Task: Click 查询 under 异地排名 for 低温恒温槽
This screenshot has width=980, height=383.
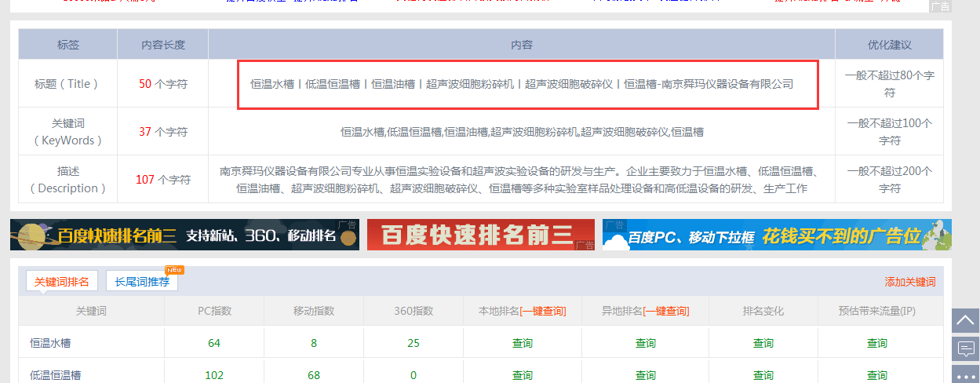Action: pos(646,375)
